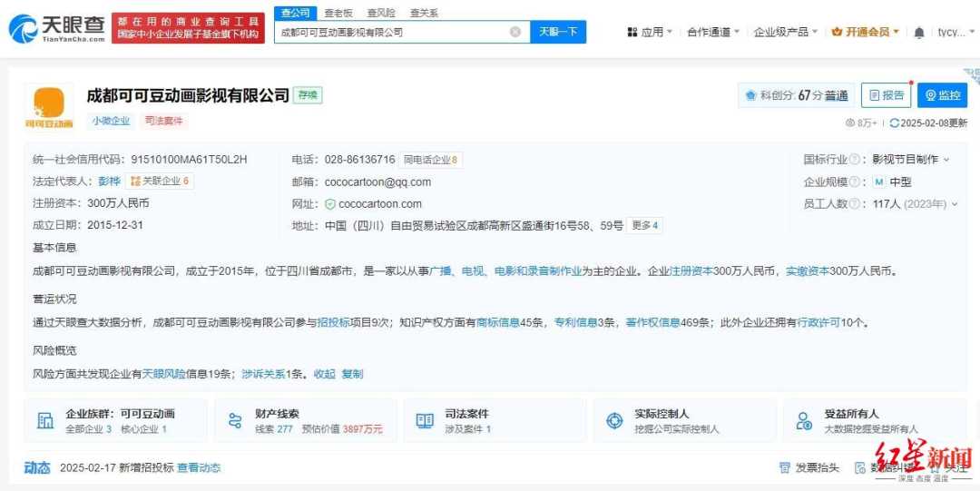Click the 小微企业 tag

112,122
